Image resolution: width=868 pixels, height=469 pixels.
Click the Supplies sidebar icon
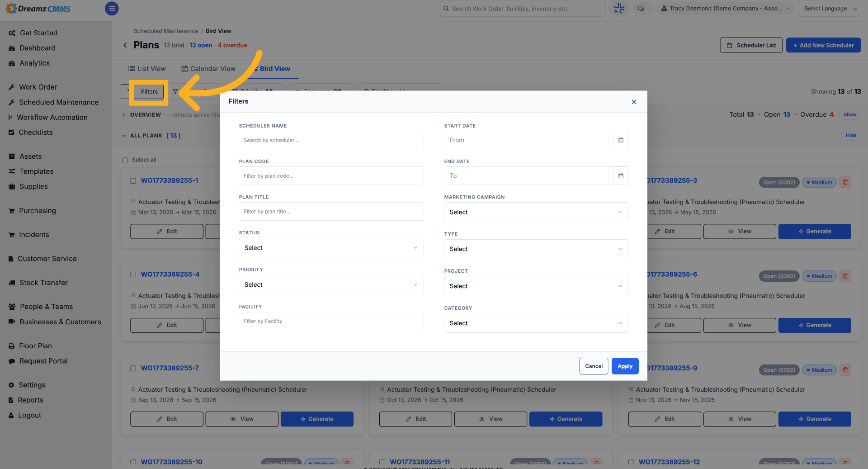tap(12, 186)
